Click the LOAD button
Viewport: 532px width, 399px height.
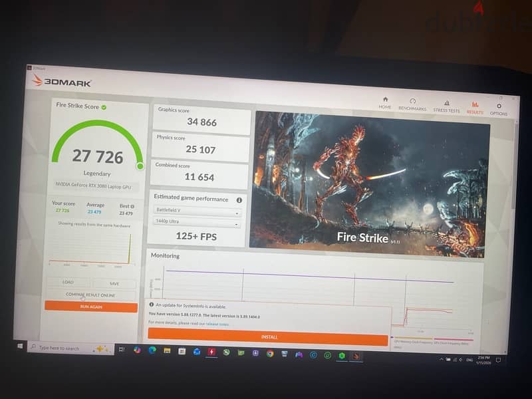point(68,282)
